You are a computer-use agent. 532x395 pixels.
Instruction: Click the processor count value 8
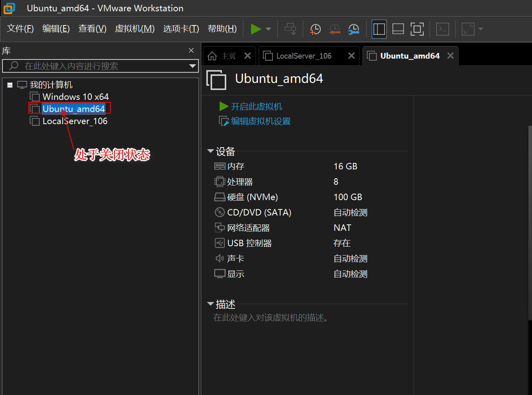(x=336, y=182)
